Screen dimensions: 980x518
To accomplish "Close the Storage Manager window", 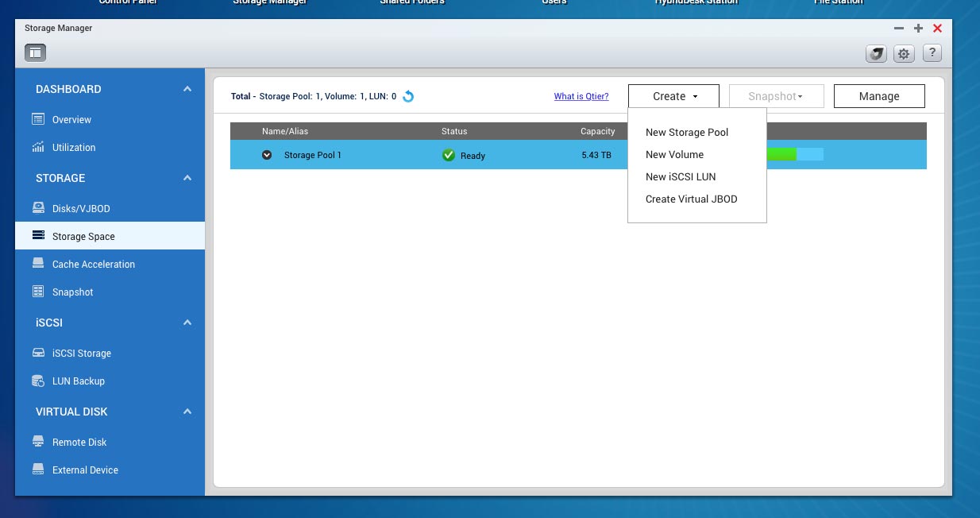I will point(937,28).
